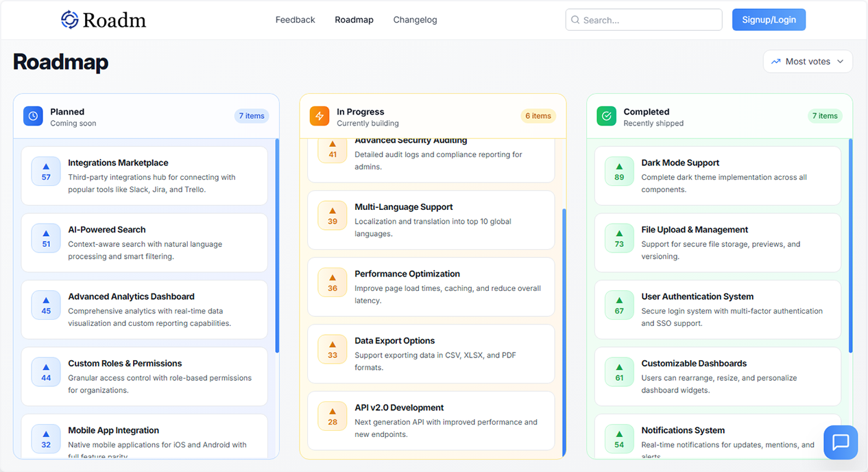Select the Roadmap navigation item
This screenshot has width=868, height=472.
[x=354, y=20]
